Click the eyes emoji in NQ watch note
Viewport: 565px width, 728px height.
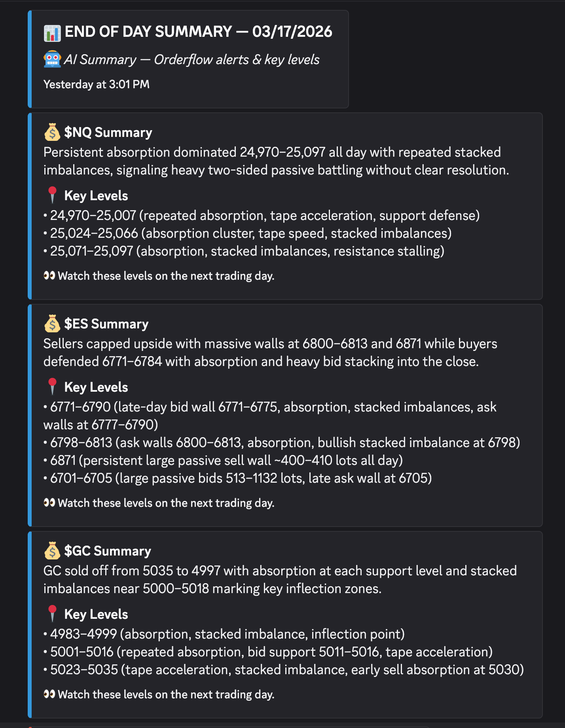[49, 275]
